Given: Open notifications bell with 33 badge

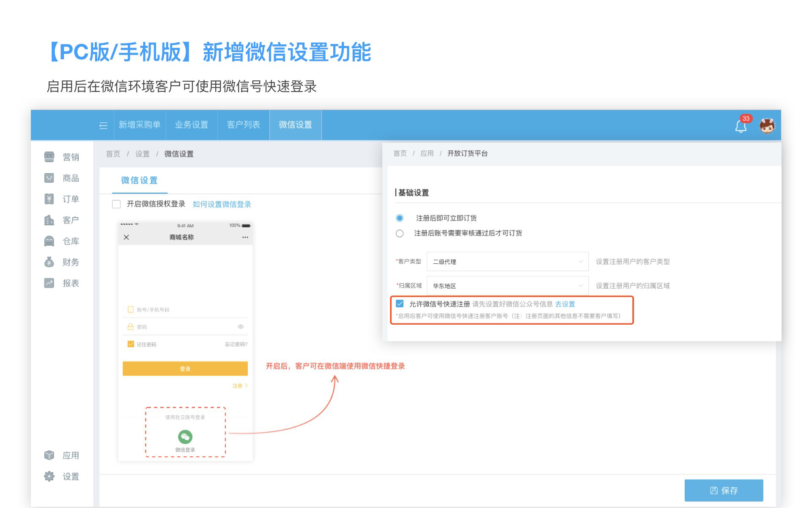Looking at the screenshot, I should coord(741,126).
